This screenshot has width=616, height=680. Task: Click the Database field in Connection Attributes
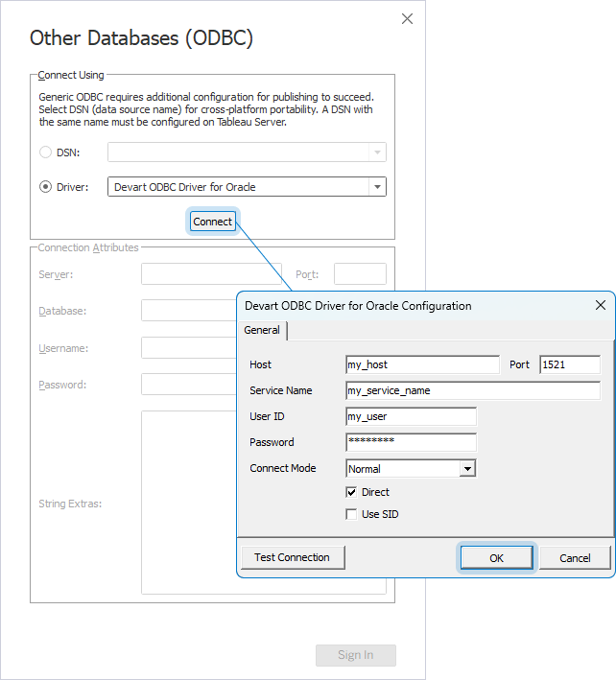tap(189, 311)
